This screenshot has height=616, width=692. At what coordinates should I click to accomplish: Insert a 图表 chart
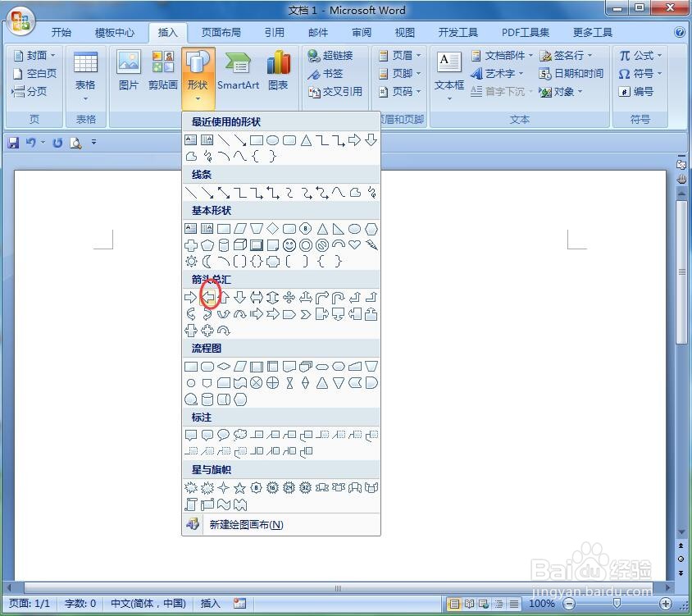pyautogui.click(x=278, y=71)
